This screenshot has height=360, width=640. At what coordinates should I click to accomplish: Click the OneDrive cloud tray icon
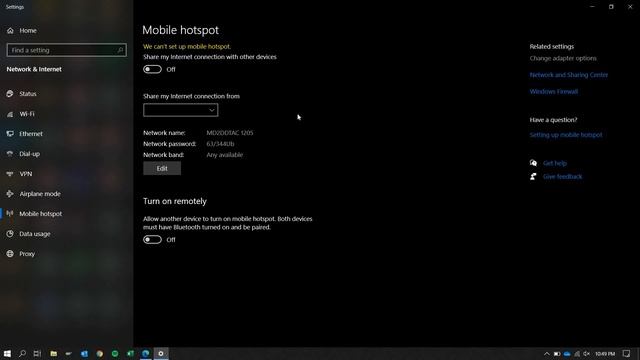pos(567,353)
